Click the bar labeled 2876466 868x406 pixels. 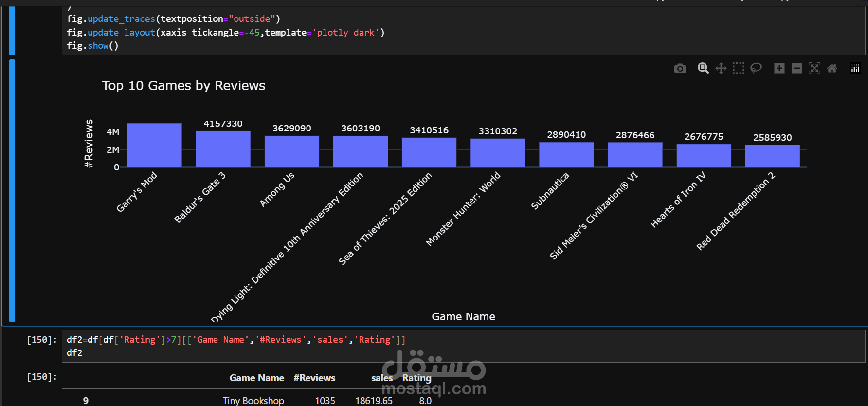tap(635, 155)
